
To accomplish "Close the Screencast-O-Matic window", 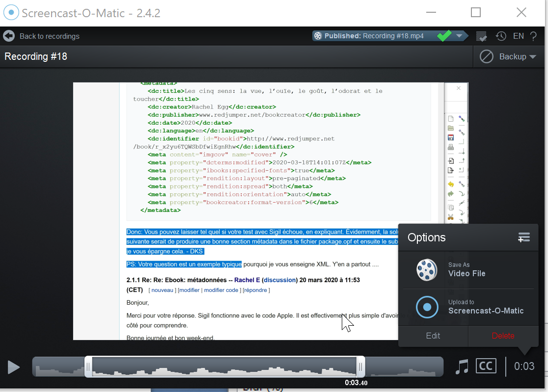I will (521, 13).
